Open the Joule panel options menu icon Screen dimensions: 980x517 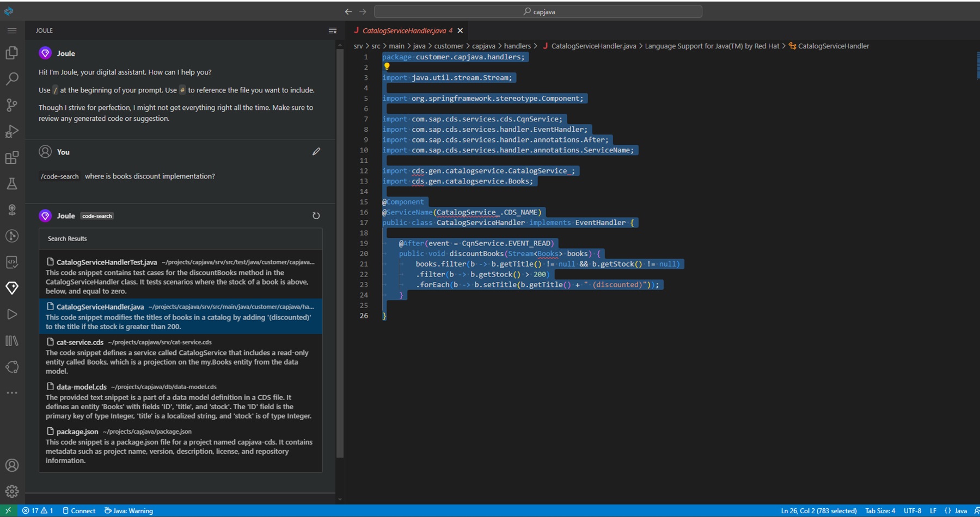333,31
